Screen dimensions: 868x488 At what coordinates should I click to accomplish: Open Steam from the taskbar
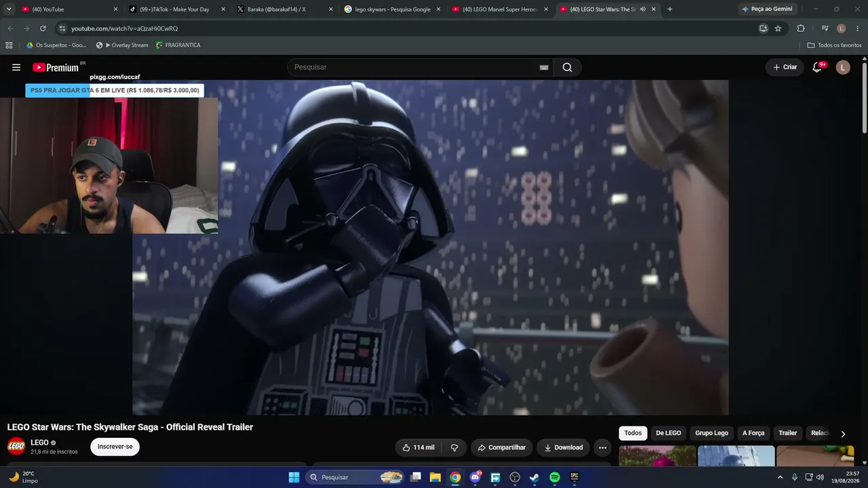click(534, 477)
